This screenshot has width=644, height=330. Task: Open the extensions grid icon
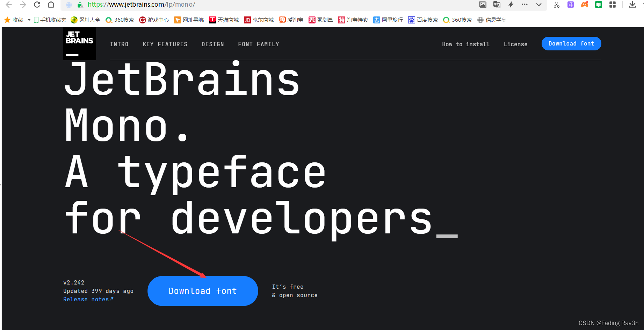(x=613, y=5)
